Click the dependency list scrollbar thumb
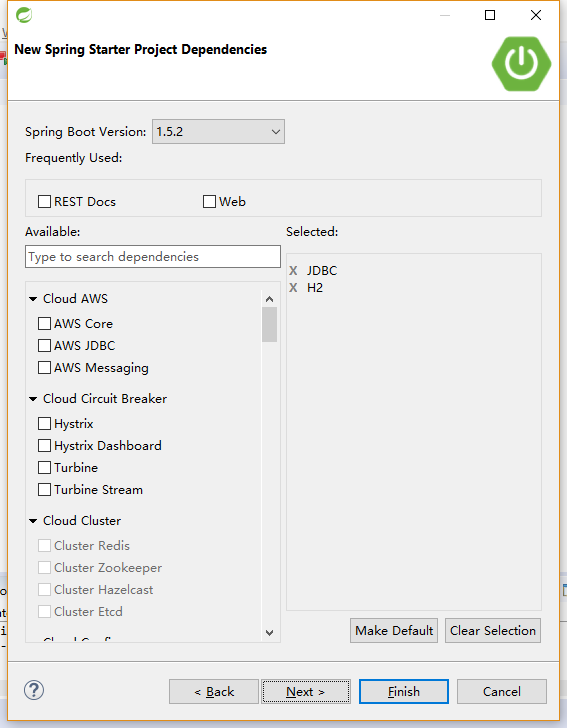 (269, 325)
